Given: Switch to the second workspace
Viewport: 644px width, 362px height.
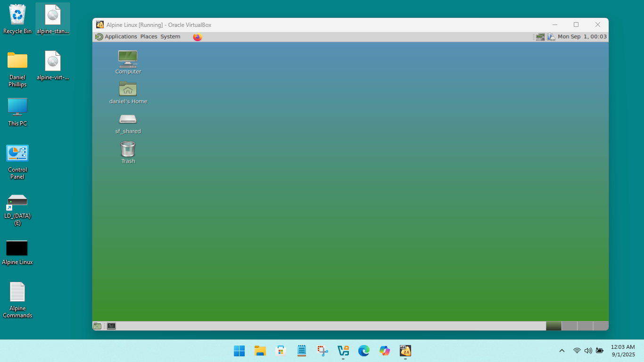Looking at the screenshot, I should (570, 326).
